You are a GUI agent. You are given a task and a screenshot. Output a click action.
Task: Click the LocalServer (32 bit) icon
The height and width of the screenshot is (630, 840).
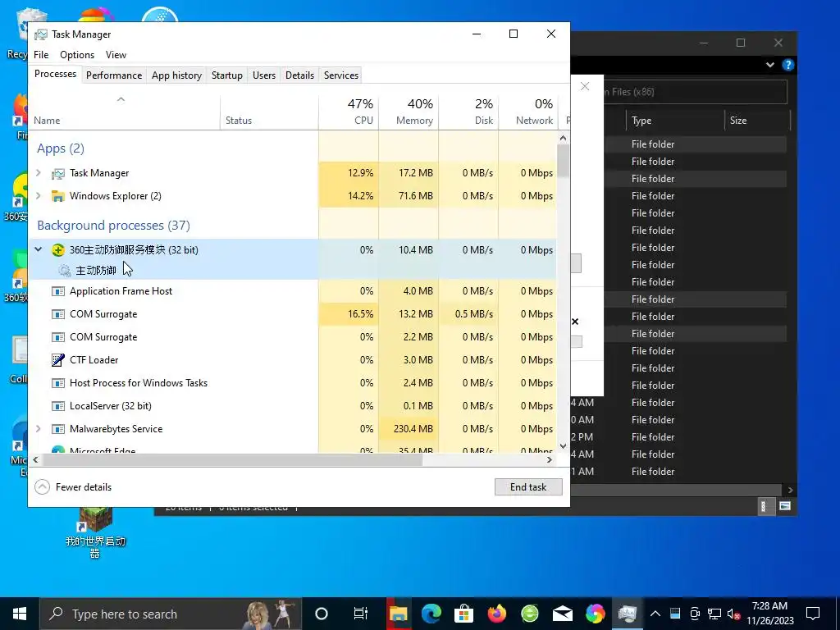58,406
